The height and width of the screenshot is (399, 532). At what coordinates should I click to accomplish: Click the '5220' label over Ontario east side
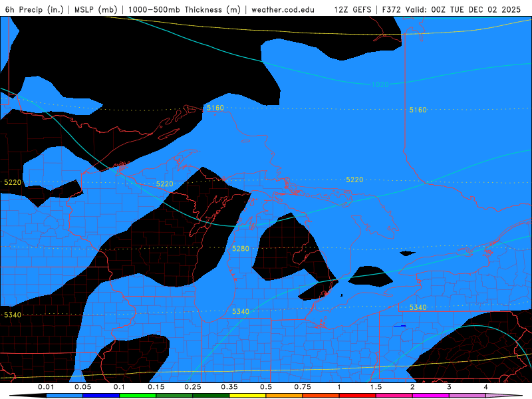click(x=354, y=180)
